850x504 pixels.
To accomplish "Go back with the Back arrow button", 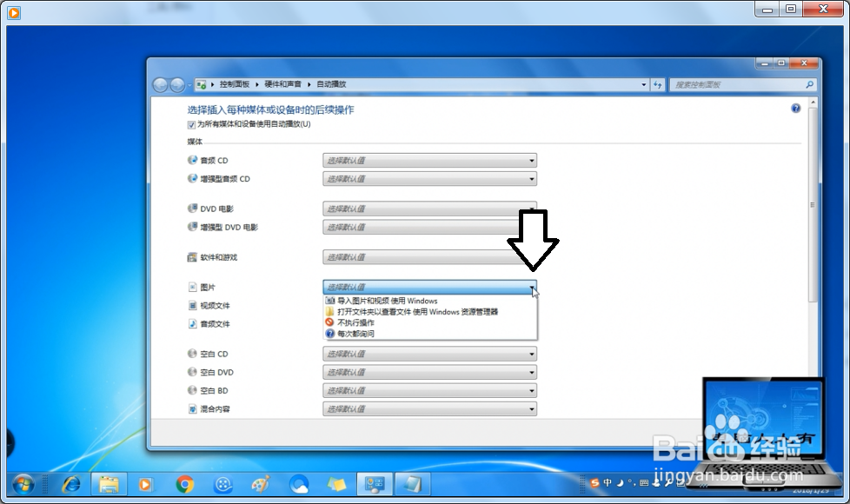I will point(161,84).
